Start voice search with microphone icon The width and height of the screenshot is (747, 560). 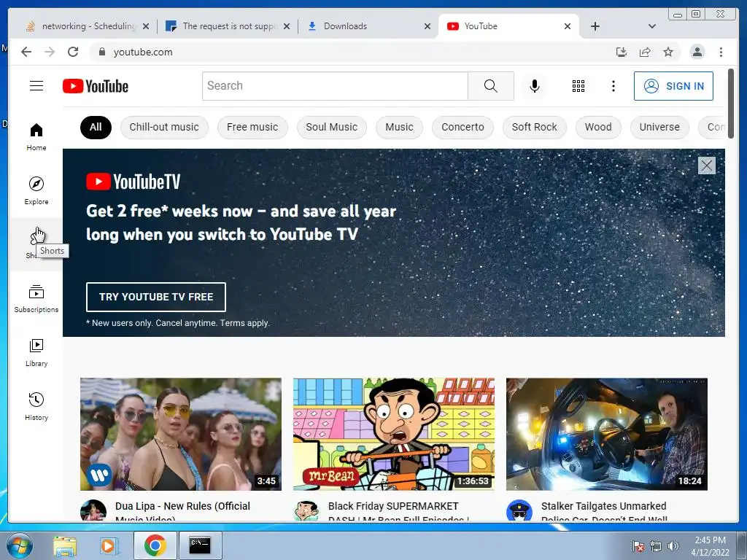[x=535, y=86]
